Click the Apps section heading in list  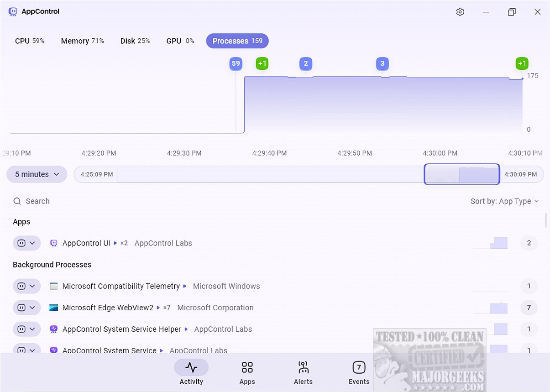pyautogui.click(x=21, y=222)
